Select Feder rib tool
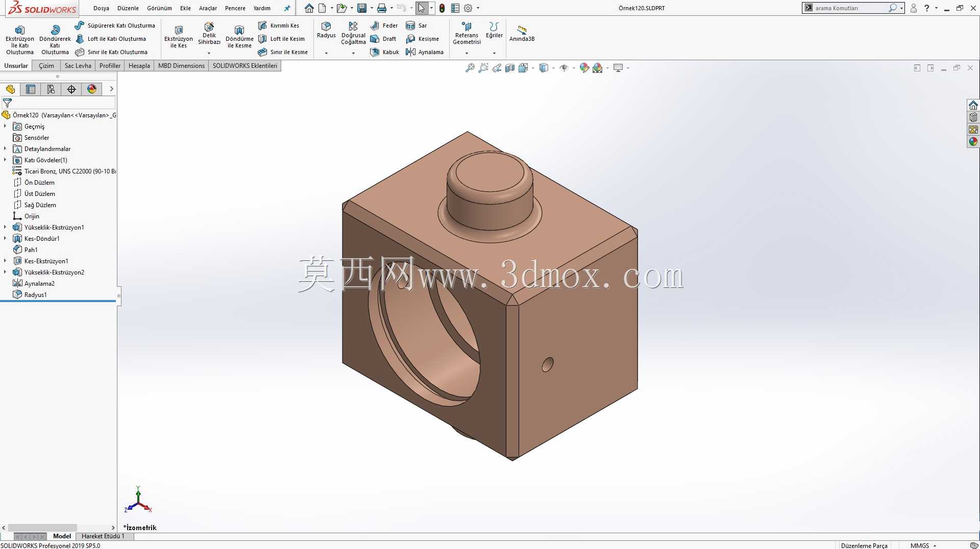This screenshot has height=549, width=980. click(384, 26)
